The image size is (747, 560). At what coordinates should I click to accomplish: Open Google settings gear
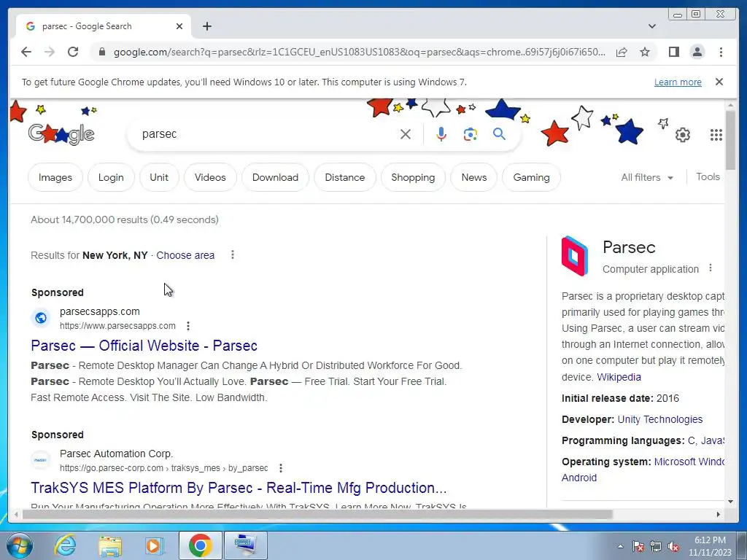(683, 135)
